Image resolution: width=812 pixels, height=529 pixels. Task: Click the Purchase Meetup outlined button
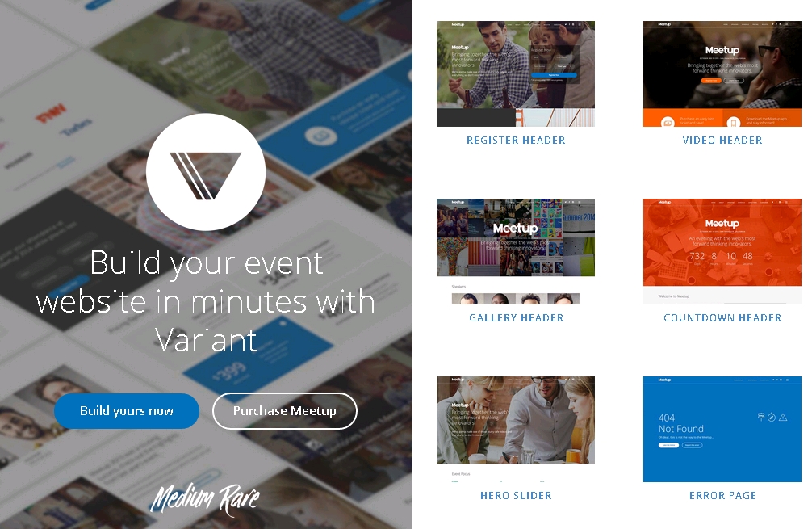click(285, 411)
